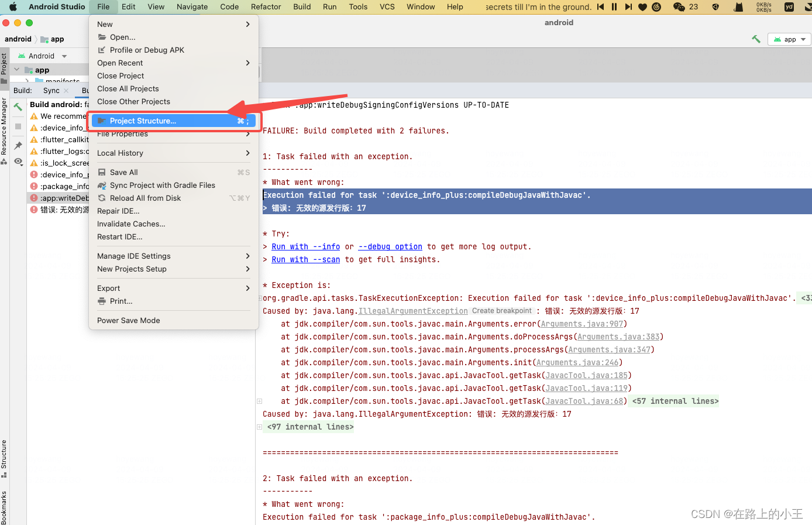
Task: Click the stop build square icon
Action: pos(18,126)
